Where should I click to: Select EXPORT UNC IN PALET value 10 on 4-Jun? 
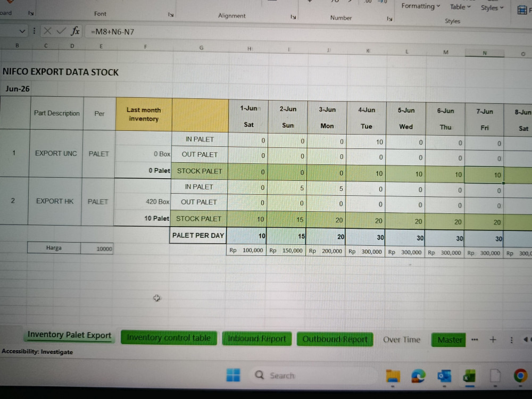pyautogui.click(x=367, y=142)
